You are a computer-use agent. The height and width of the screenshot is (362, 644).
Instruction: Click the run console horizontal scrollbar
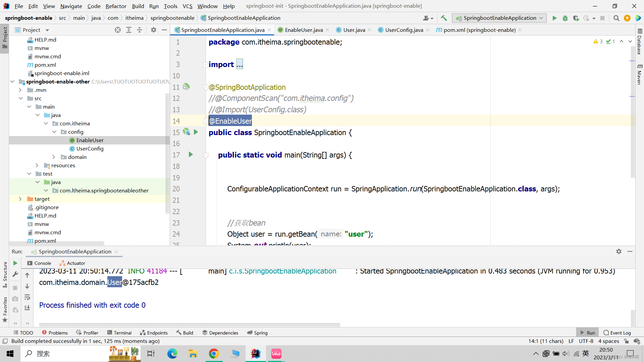(190, 324)
